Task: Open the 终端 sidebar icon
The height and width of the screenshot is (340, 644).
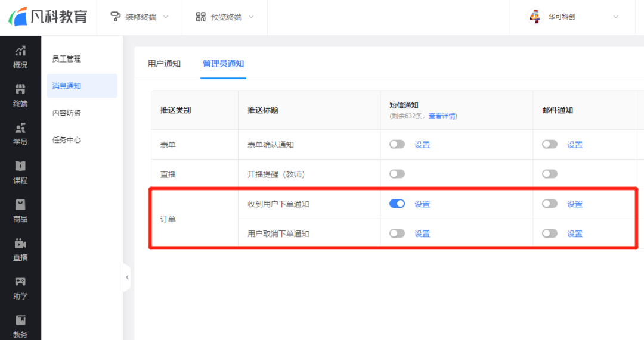Action: tap(20, 95)
